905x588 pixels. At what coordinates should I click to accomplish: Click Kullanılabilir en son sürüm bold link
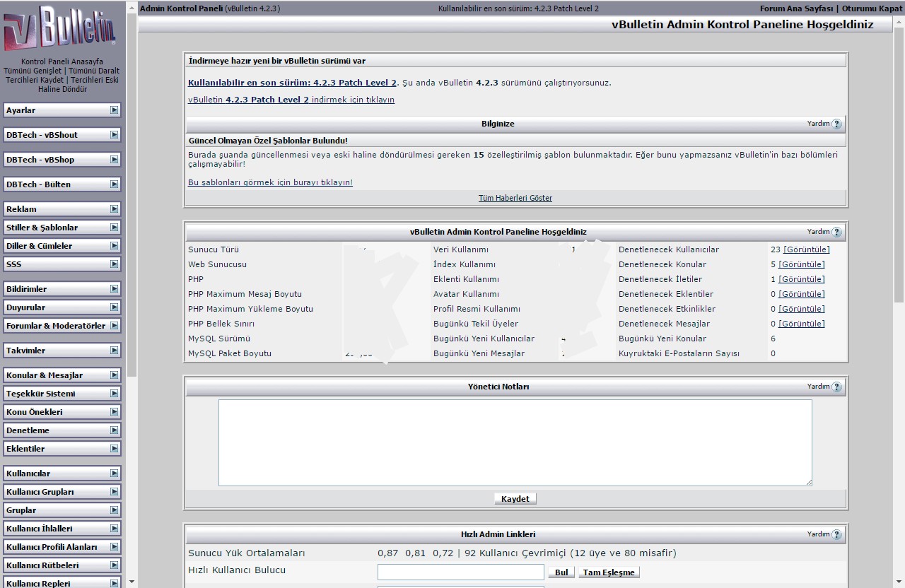click(293, 83)
